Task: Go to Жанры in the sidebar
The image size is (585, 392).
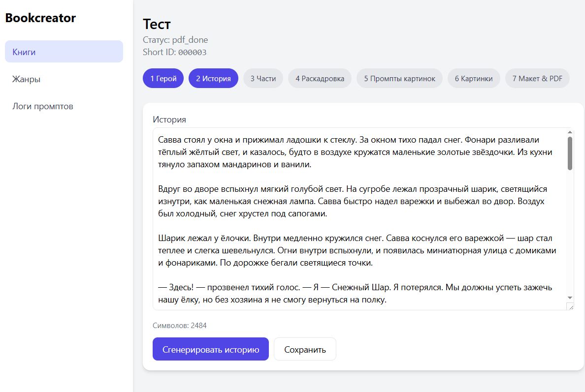Action: click(27, 79)
